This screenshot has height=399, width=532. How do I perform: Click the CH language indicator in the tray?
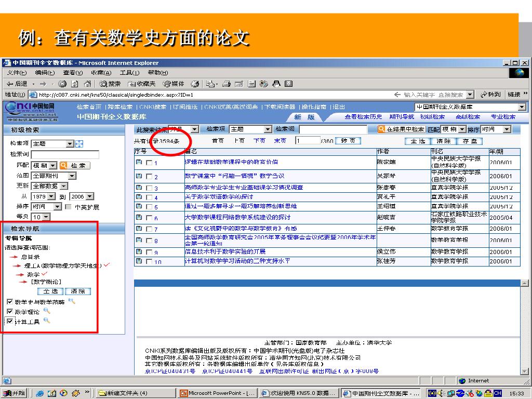pos(497,393)
